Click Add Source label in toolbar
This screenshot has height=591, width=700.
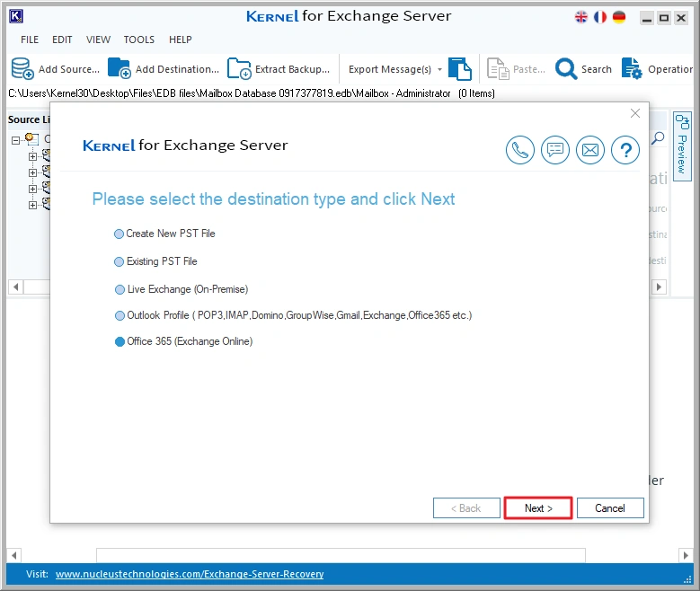tap(69, 69)
